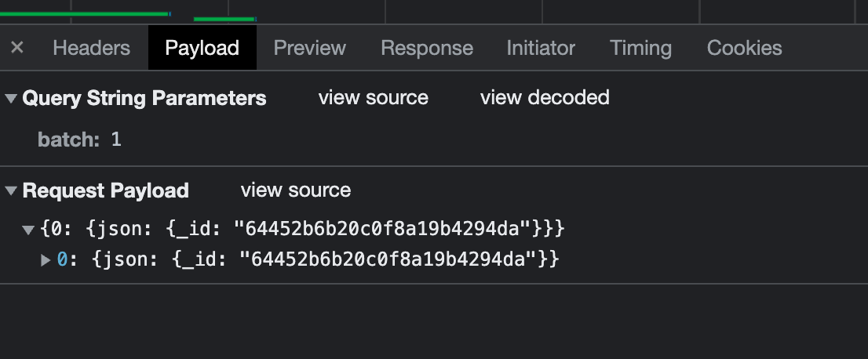
Task: Open the Preview tab
Action: click(309, 48)
